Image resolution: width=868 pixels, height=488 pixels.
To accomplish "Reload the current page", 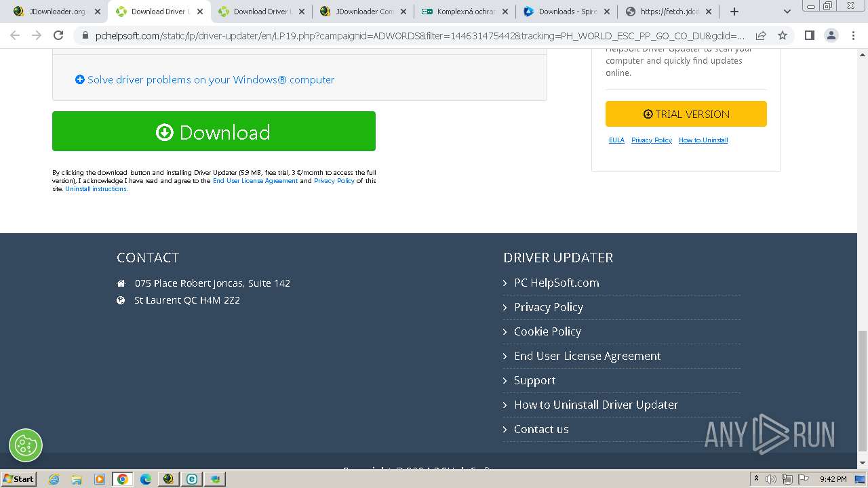I will click(58, 35).
